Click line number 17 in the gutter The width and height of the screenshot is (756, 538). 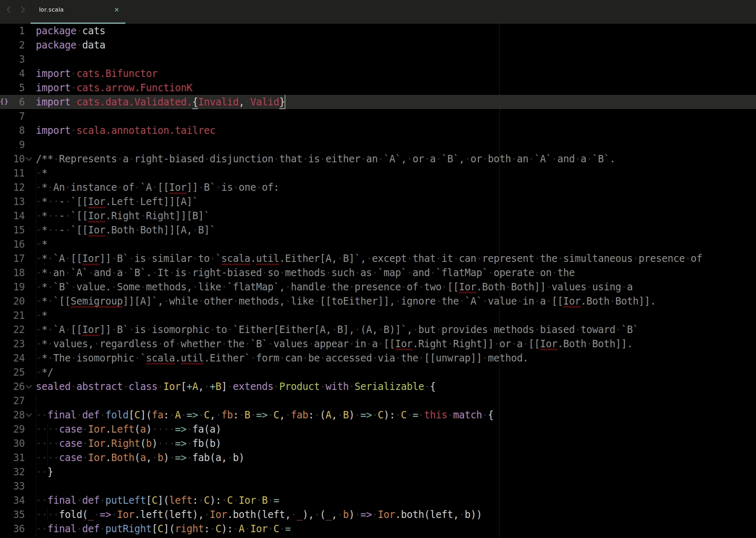19,258
